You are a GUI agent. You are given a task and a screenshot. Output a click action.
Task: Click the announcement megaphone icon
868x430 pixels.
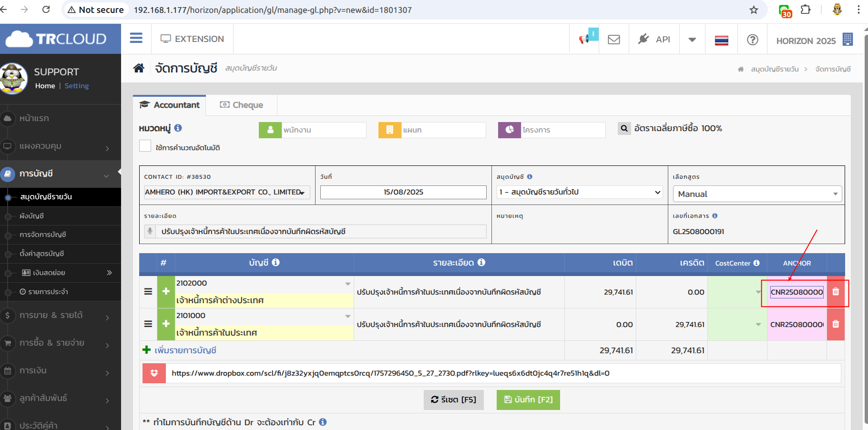(584, 39)
